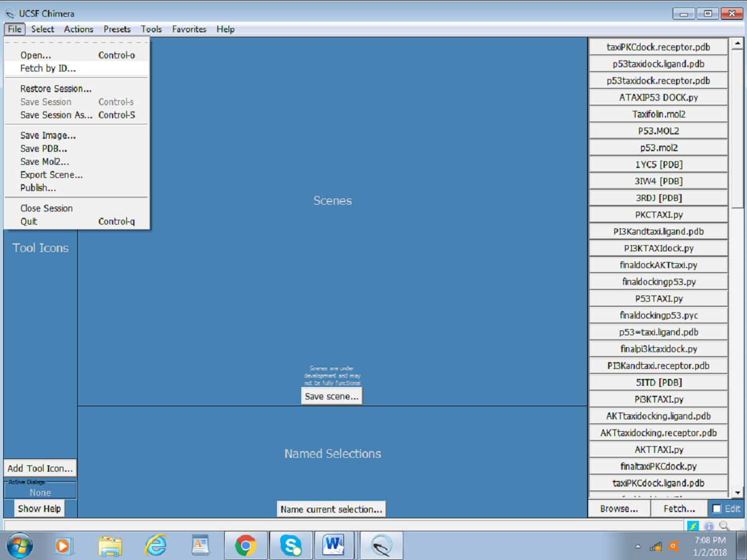The height and width of the screenshot is (560, 747).
Task: Switch to Google Chrome in the taskbar
Action: click(246, 546)
